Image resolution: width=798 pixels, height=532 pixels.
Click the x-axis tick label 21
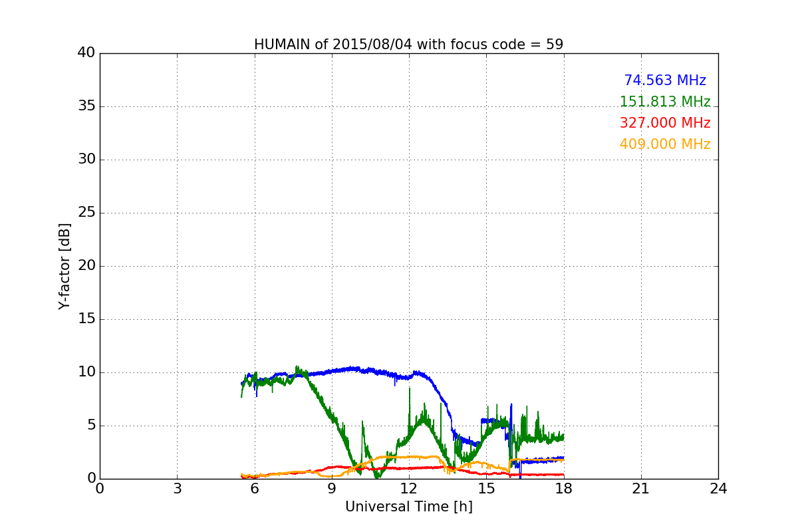tap(641, 488)
